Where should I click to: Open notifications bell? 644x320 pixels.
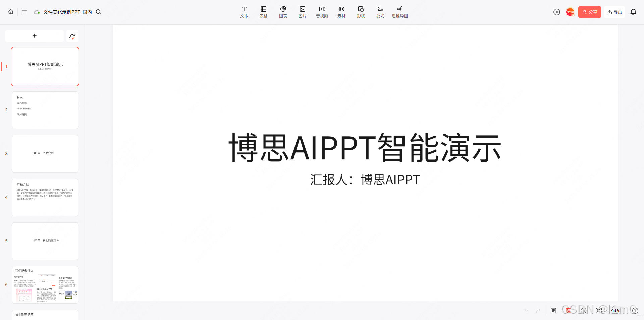click(x=633, y=12)
